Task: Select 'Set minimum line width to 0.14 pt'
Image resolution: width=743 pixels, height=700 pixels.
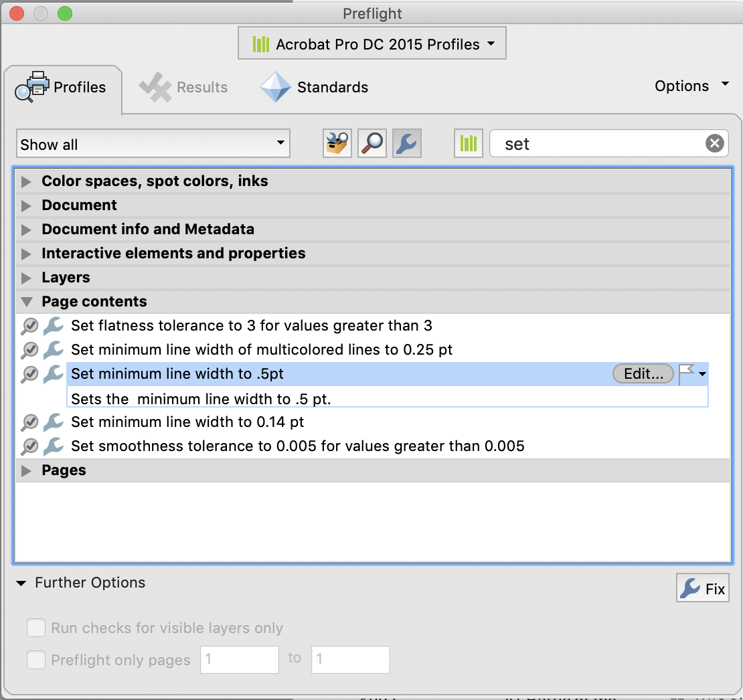Action: (187, 422)
